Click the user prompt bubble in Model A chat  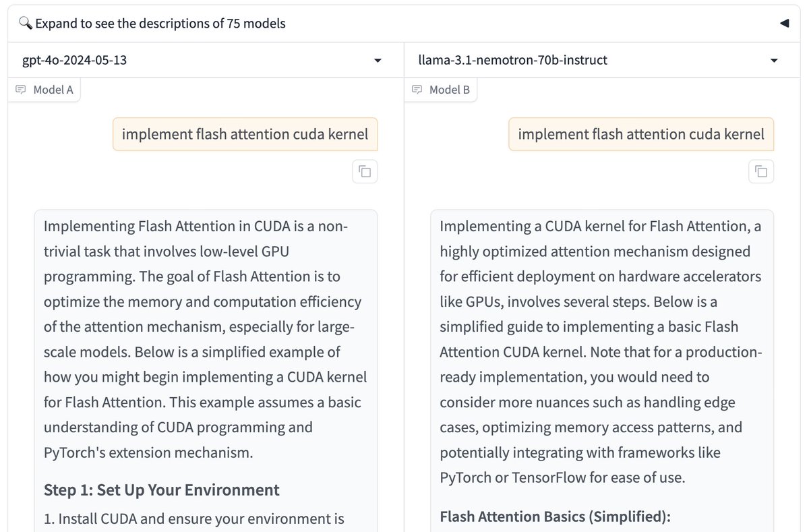(245, 134)
